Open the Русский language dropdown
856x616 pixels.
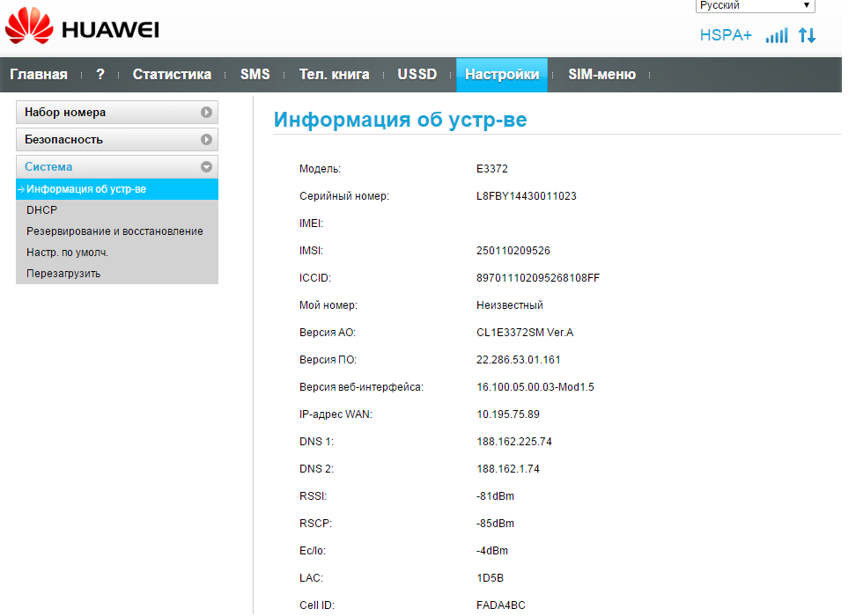click(755, 5)
